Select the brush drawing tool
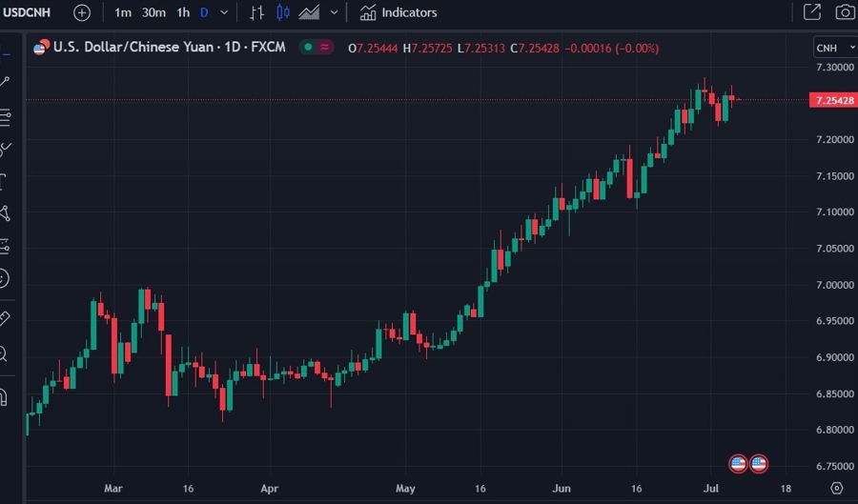Screen dimensions: 858x504 pyautogui.click(x=5, y=149)
